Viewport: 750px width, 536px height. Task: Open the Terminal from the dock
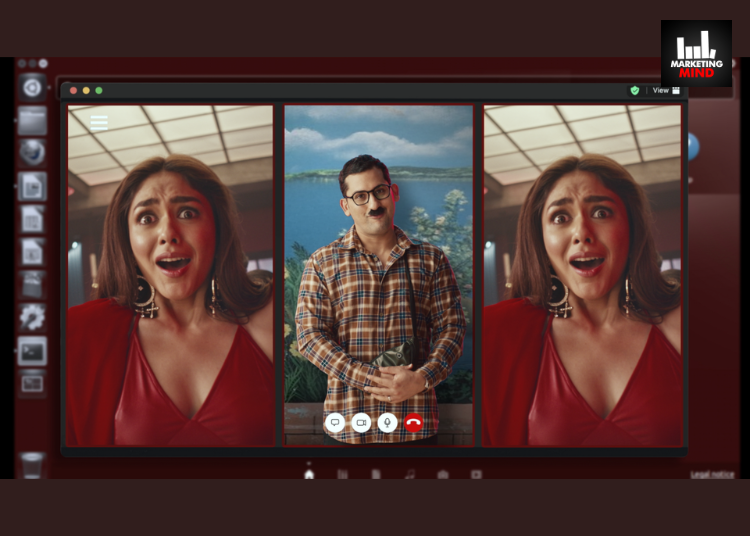tap(32, 351)
